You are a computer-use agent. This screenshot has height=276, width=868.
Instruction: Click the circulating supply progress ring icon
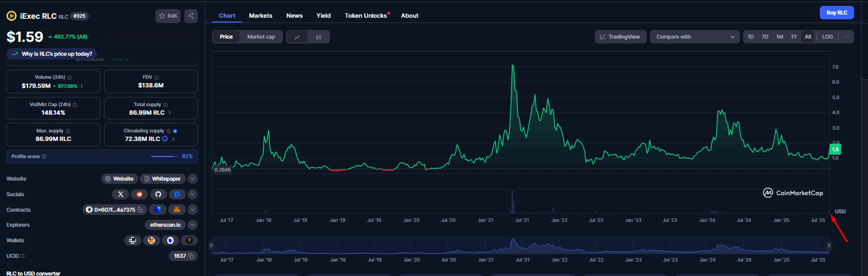tap(165, 139)
